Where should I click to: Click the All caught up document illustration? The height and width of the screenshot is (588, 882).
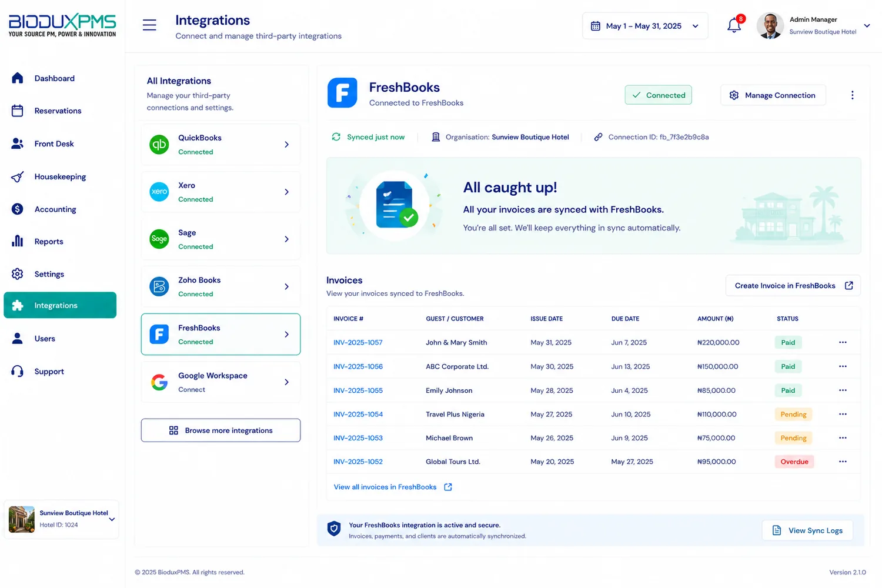[395, 205]
